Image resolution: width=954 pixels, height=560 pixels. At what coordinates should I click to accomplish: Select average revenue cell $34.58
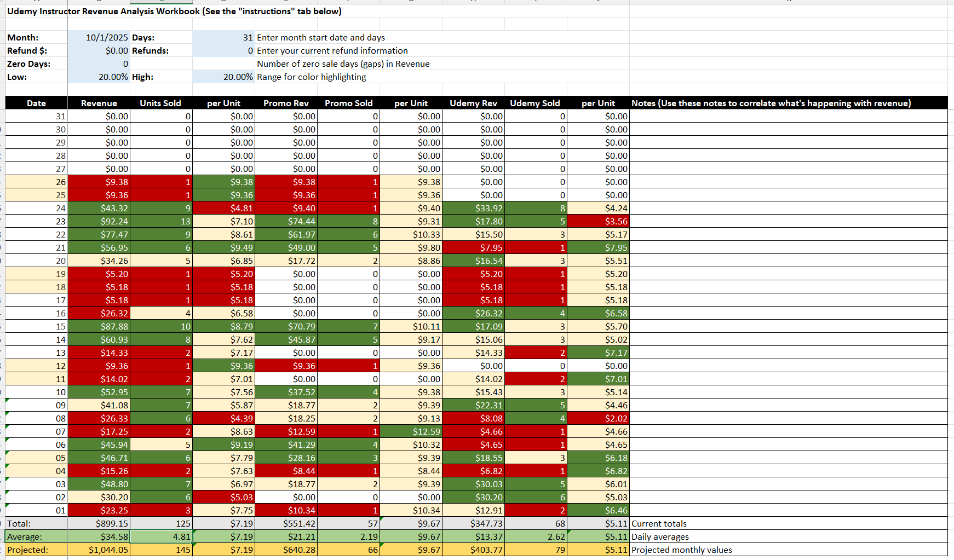[99, 536]
